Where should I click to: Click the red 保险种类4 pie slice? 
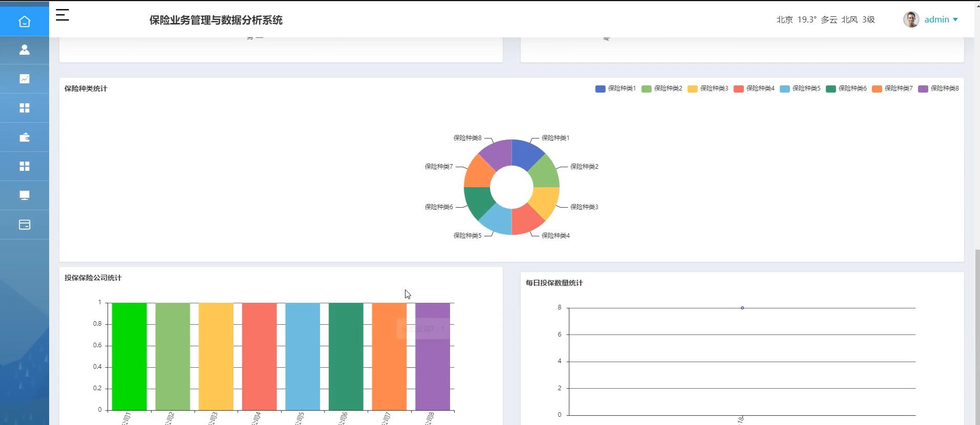point(525,220)
